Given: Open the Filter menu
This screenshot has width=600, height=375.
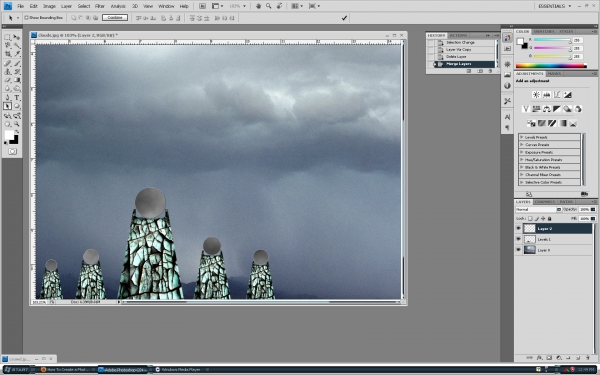Looking at the screenshot, I should coord(100,6).
